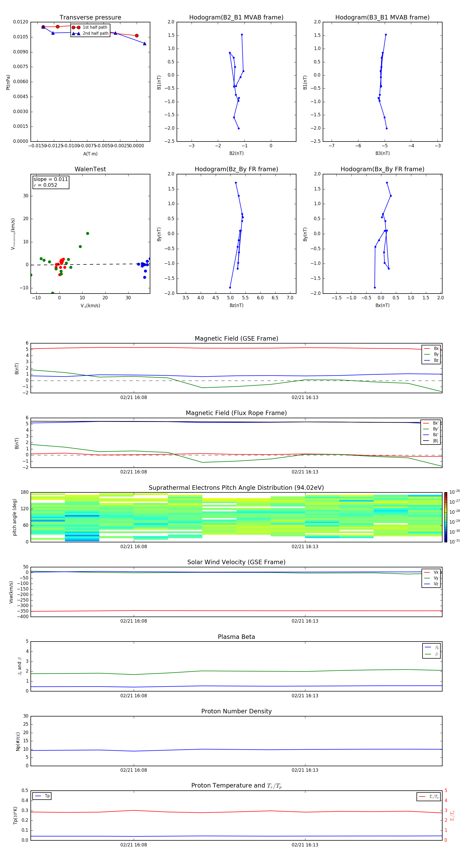Viewport: 473px width, 868px height.
Task: Click the 'βp' legend entry in Plasma Beta
Action: 432,647
